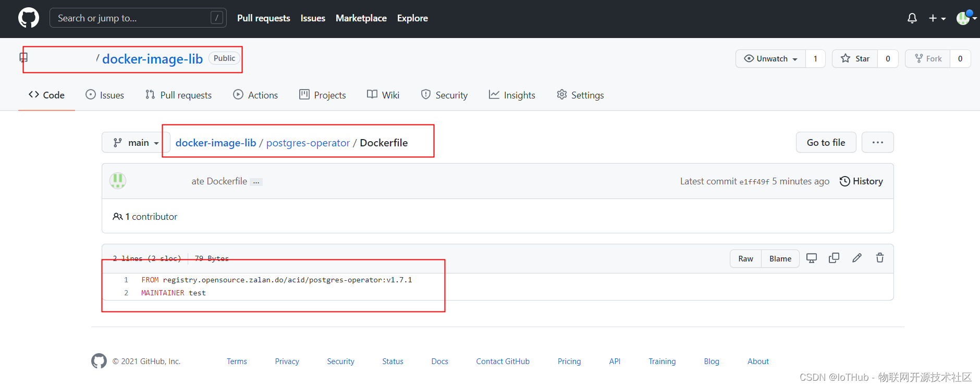This screenshot has height=387, width=980.
Task: Open file in GitHub Desktop icon
Action: click(x=812, y=258)
